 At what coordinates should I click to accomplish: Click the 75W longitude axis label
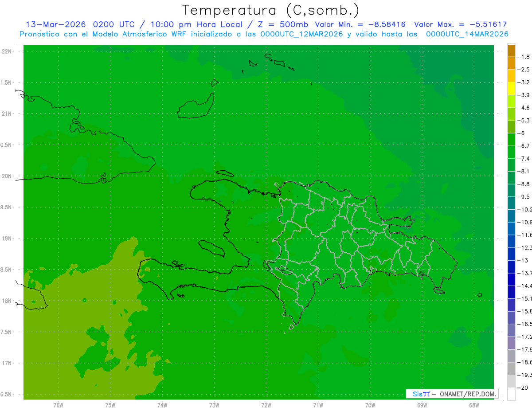pos(110,405)
